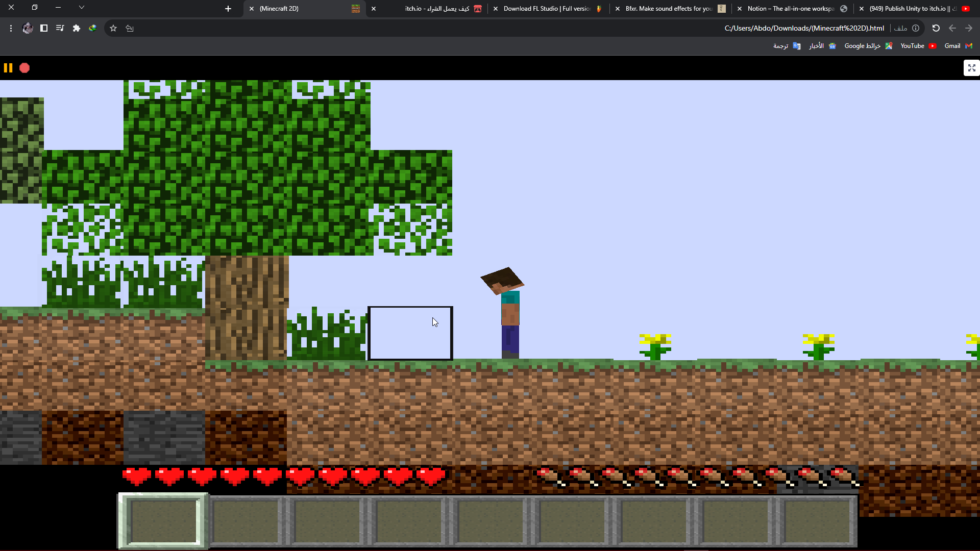Open the Google Maps خرائط bookmark
This screenshot has height=551, width=980.
[868, 46]
